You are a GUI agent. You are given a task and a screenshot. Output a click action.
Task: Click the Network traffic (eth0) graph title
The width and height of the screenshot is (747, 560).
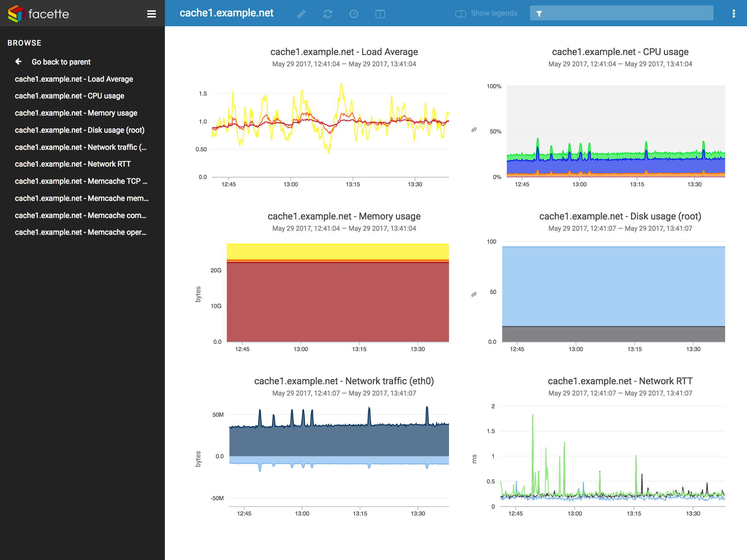click(344, 381)
